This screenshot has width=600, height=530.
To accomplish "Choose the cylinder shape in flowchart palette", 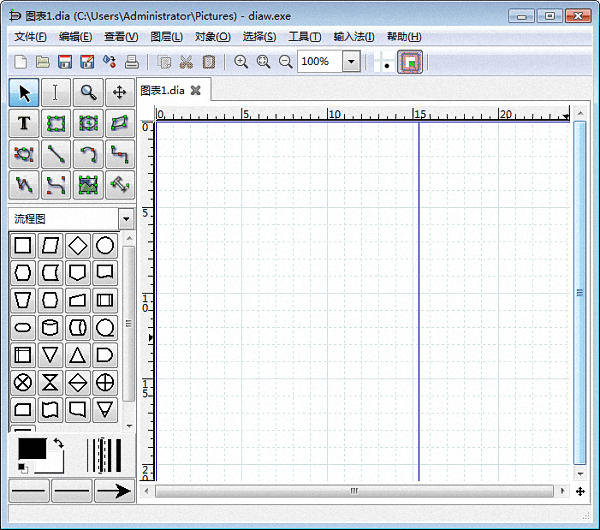I will tap(50, 328).
